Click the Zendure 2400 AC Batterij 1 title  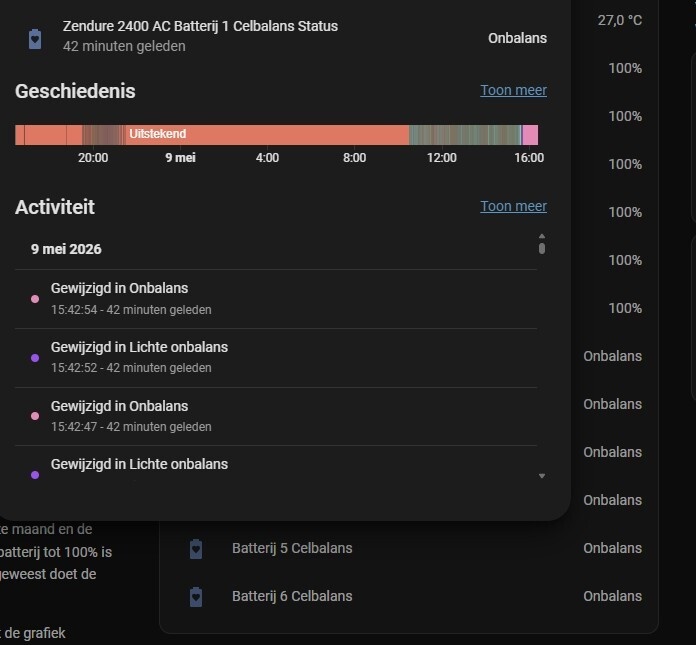(x=200, y=26)
